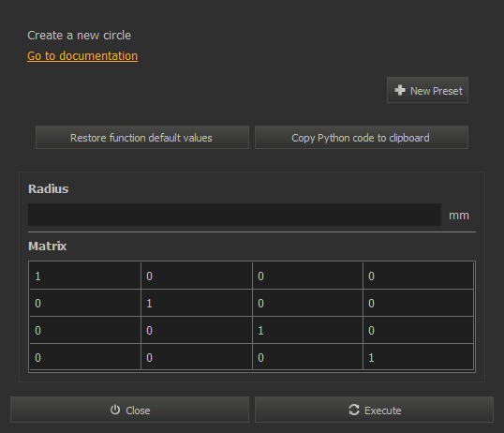This screenshot has width=504, height=433.
Task: Select matrix cell row four column four
Action: click(x=418, y=357)
